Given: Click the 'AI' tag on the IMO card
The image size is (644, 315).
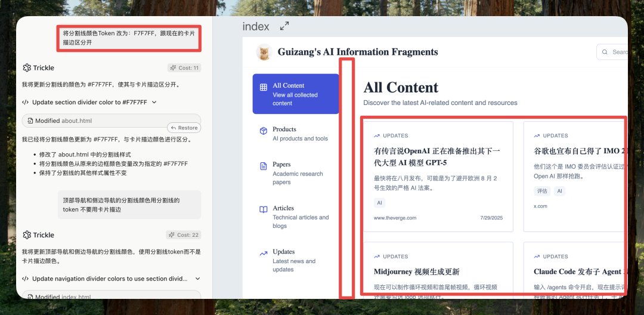Looking at the screenshot, I should tap(559, 191).
